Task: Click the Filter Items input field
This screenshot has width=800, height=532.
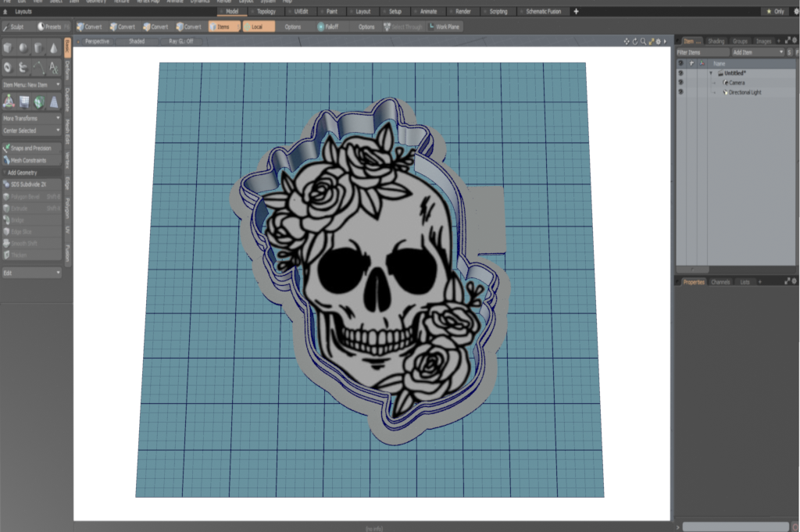Action: 703,52
